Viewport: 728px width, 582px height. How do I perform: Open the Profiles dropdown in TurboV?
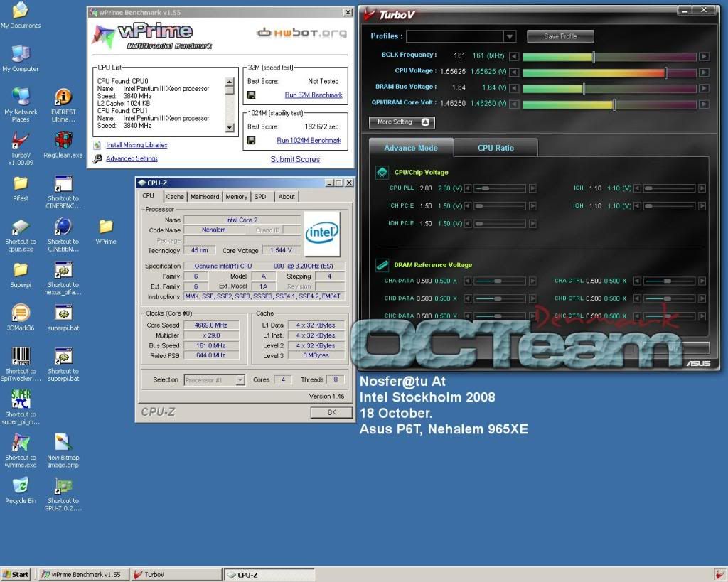pyautogui.click(x=509, y=36)
